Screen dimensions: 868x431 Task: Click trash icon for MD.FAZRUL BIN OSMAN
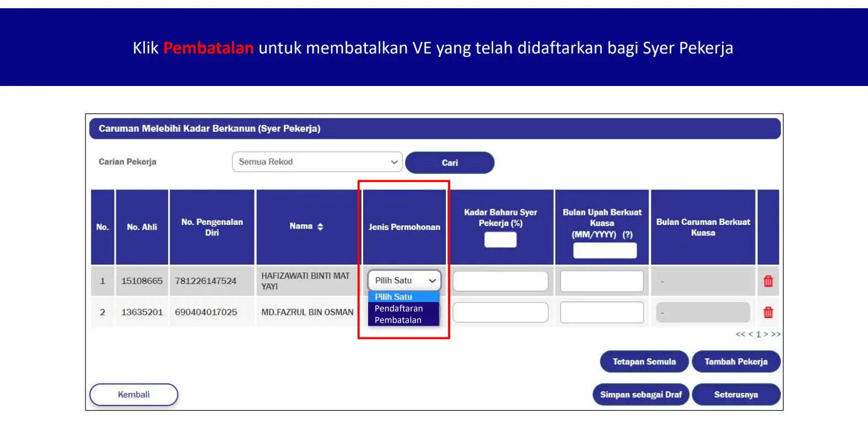click(768, 313)
